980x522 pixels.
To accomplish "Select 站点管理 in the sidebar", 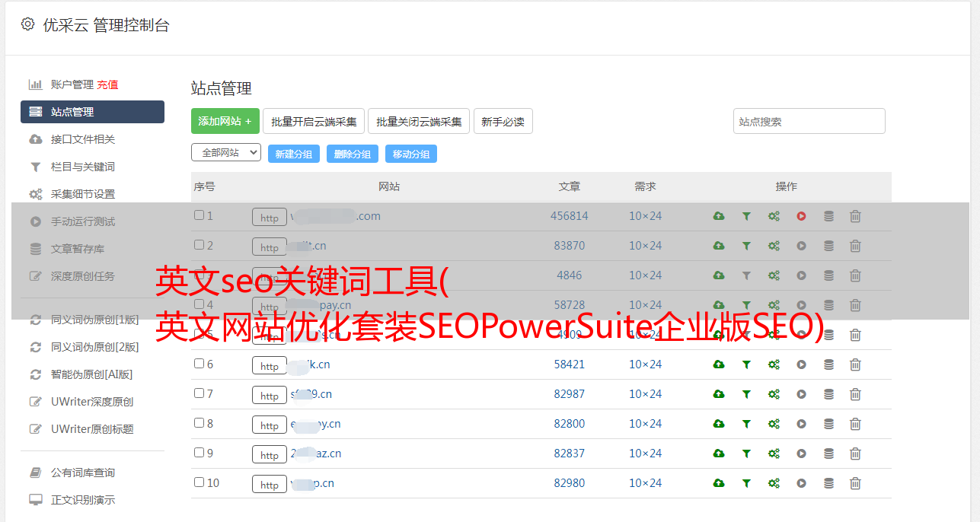I will 92,112.
